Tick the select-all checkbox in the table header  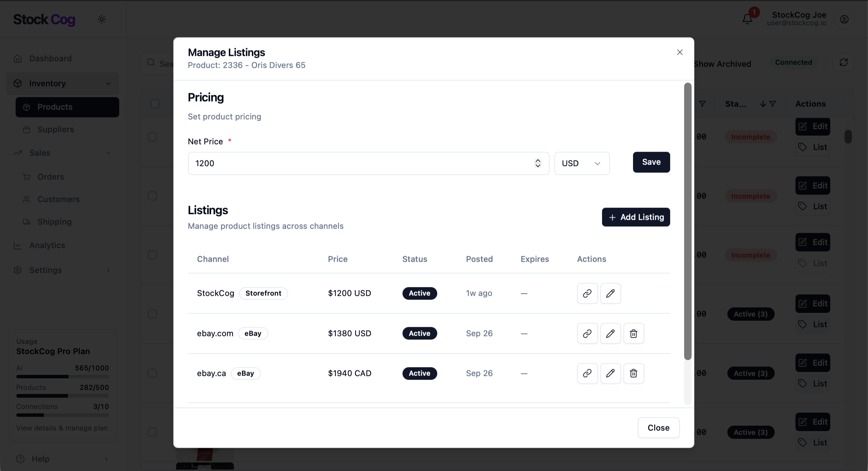155,103
